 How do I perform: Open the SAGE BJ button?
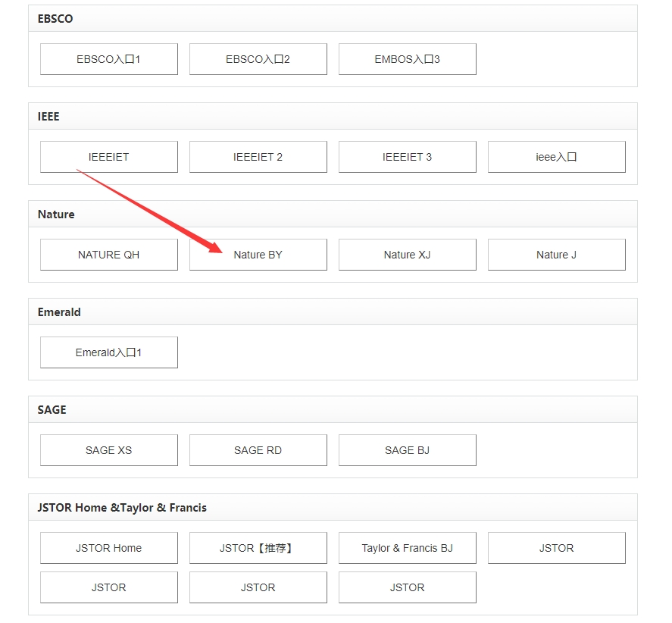point(407,450)
